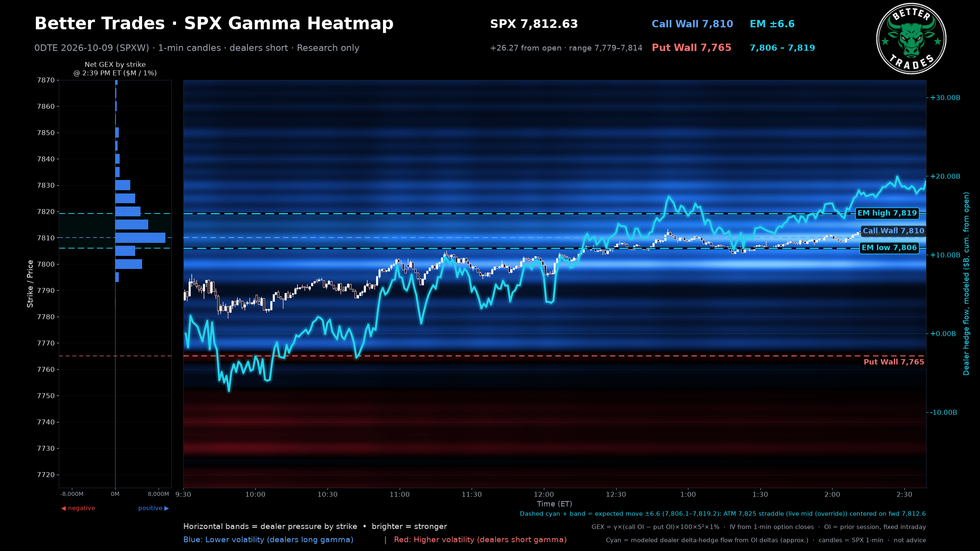Viewport: 980px width, 551px height.
Task: Click the GEX formula footnote
Action: (x=759, y=527)
